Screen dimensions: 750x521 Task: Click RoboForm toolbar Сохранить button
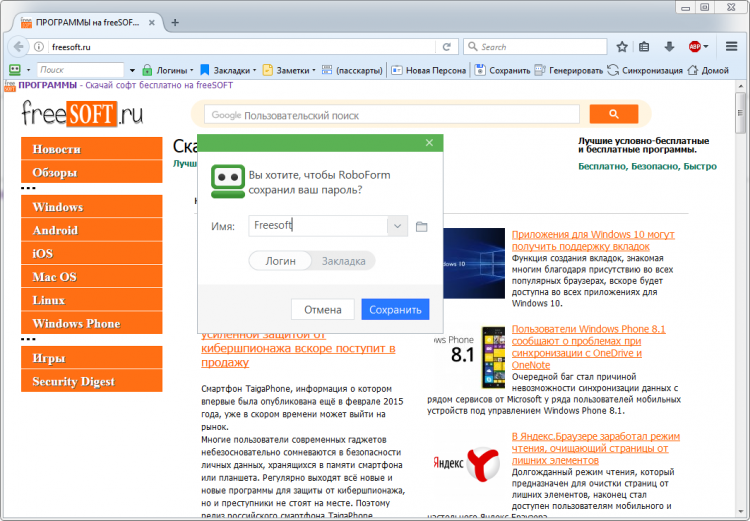pyautogui.click(x=503, y=70)
